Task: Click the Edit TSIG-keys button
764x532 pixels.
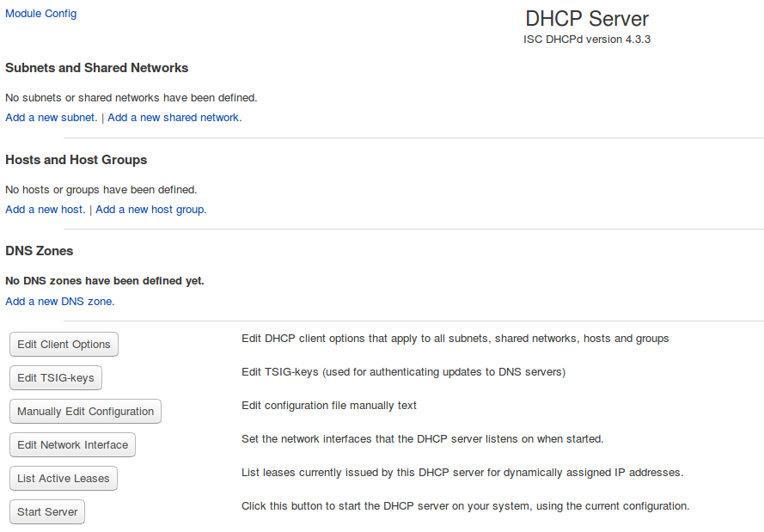Action: pos(56,378)
